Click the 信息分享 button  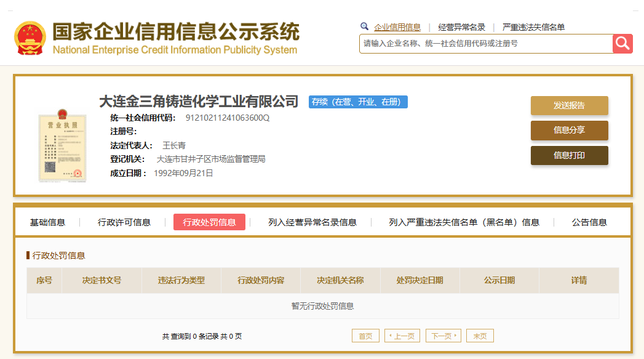click(x=569, y=131)
